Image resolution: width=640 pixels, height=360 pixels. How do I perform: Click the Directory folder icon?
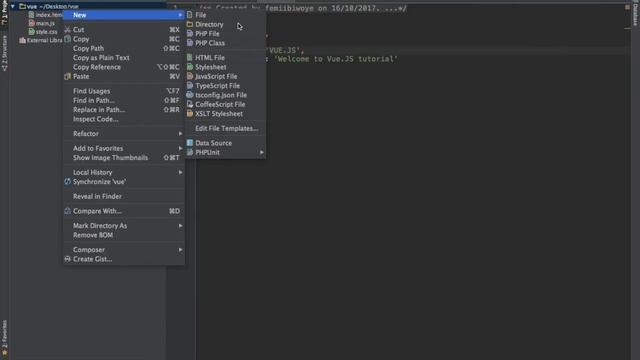(190, 24)
